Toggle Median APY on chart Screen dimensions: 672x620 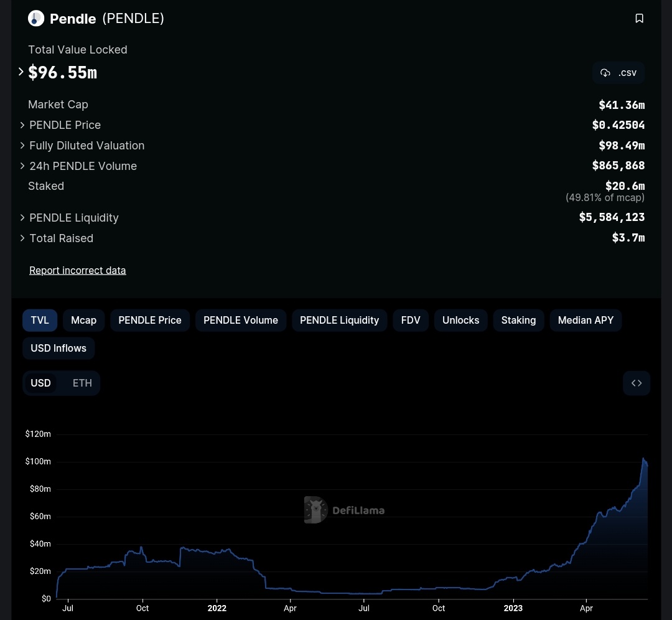coord(586,321)
